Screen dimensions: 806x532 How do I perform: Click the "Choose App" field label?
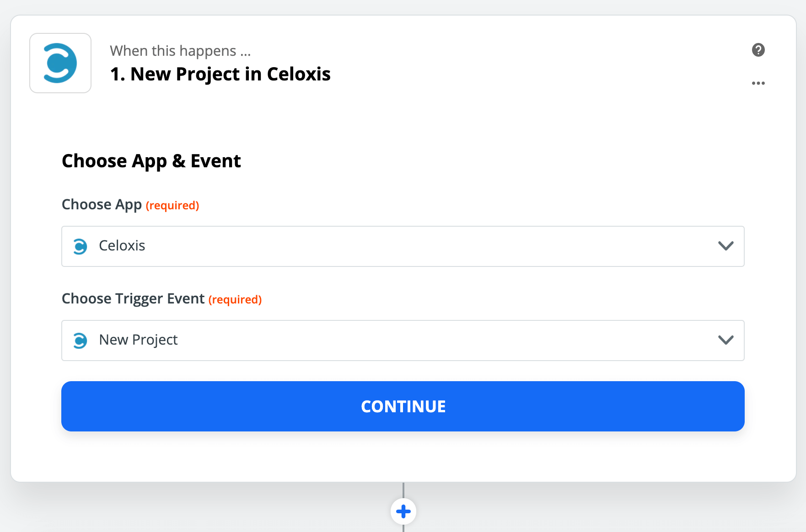click(102, 204)
